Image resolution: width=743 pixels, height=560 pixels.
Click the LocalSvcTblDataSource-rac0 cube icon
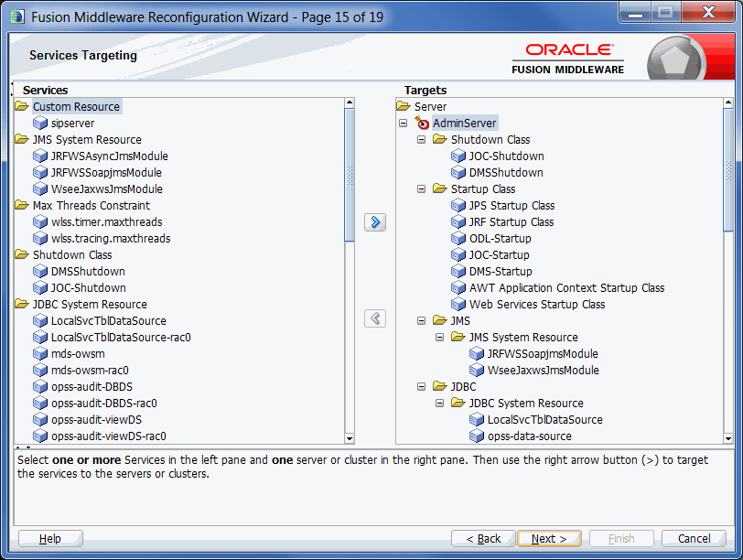pyautogui.click(x=40, y=338)
